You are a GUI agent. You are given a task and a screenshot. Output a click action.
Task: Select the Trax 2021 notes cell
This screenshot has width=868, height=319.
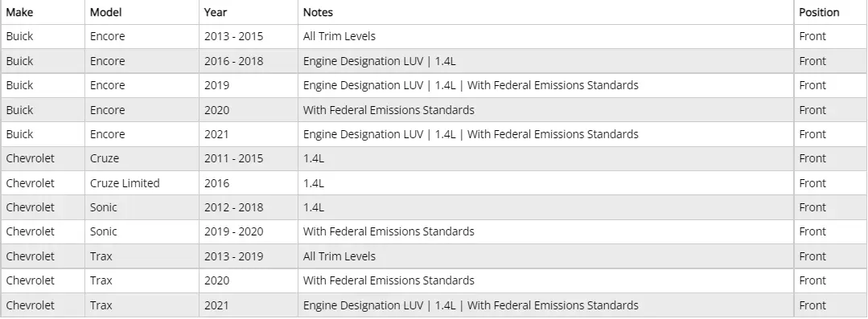point(546,305)
